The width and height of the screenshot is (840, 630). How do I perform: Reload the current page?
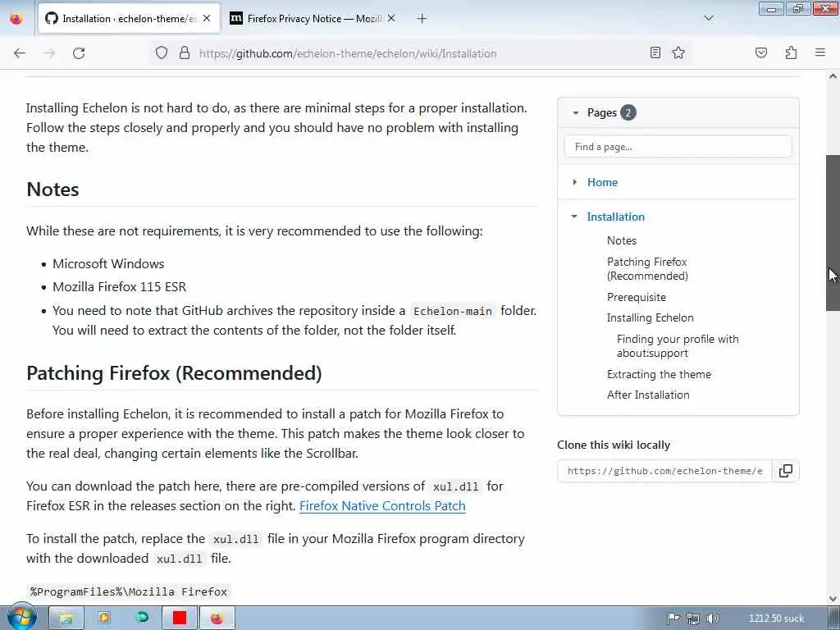coord(79,53)
